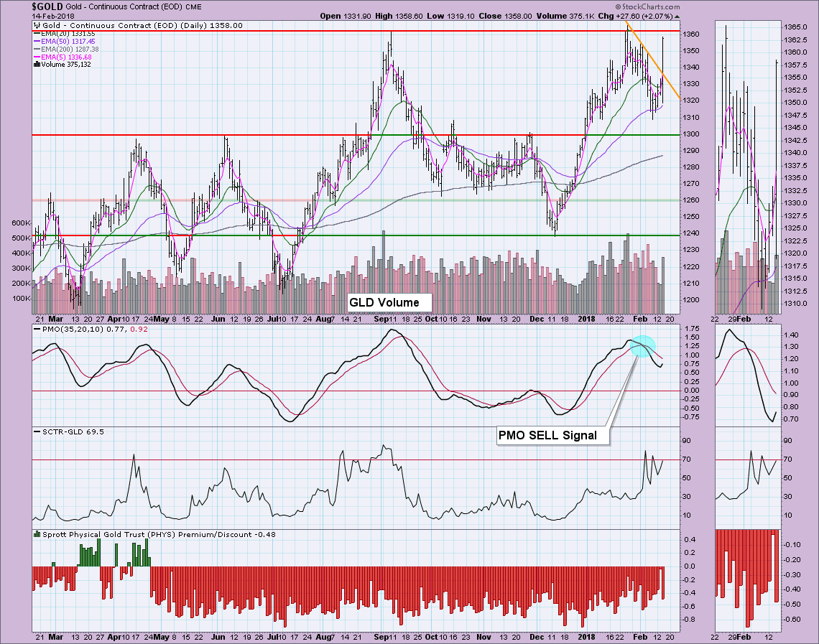The width and height of the screenshot is (819, 644).
Task: Click the EMA(20) line swatch in the legend
Action: click(x=37, y=34)
